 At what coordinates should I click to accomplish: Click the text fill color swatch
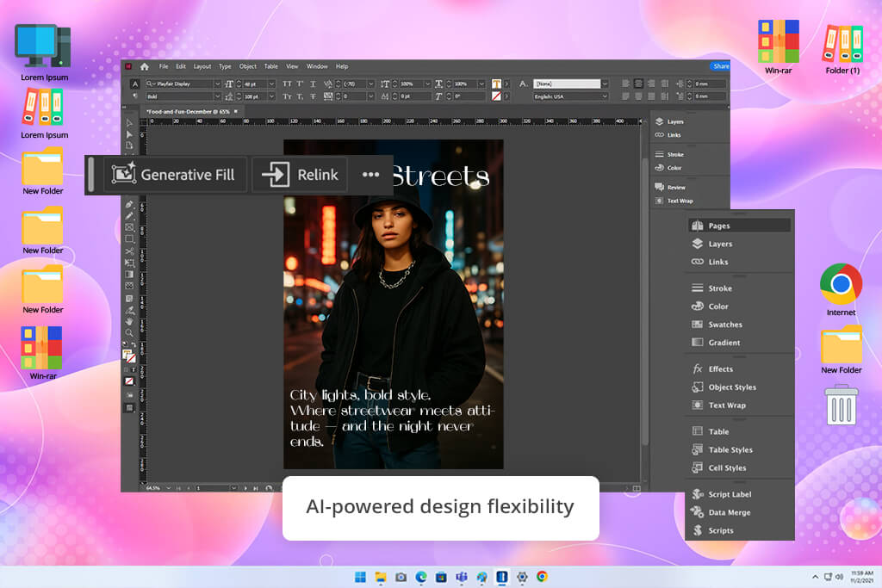click(496, 84)
